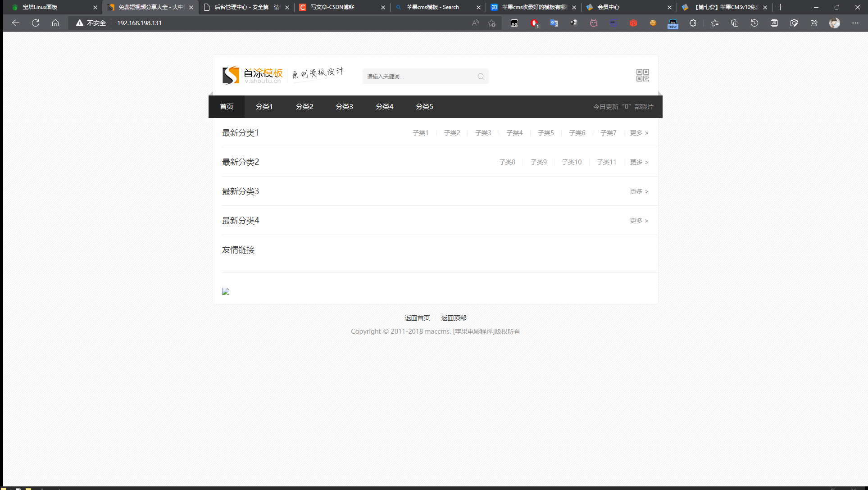Click the broken image above the footer
868x490 pixels.
[x=226, y=291]
